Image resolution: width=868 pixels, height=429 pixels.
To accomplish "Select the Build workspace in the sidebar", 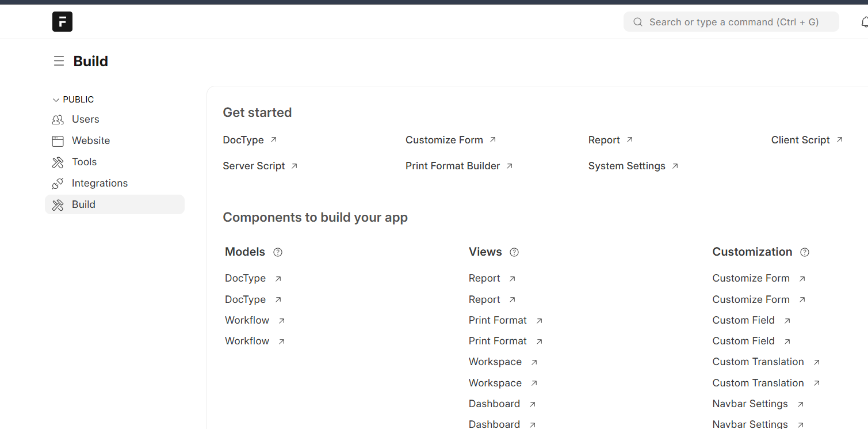I will tap(84, 204).
